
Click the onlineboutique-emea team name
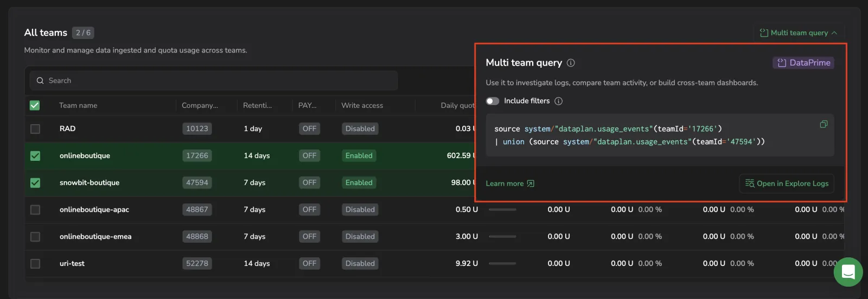click(95, 237)
